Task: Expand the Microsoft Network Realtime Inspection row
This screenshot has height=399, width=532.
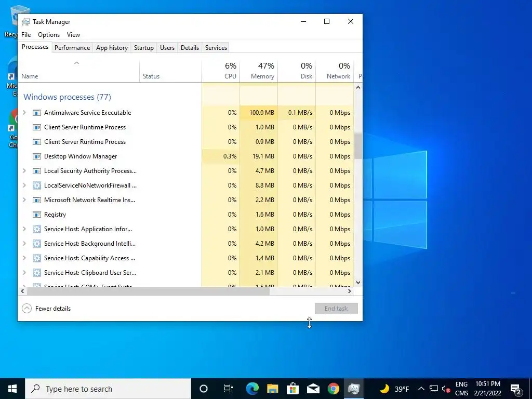Action: 24,200
